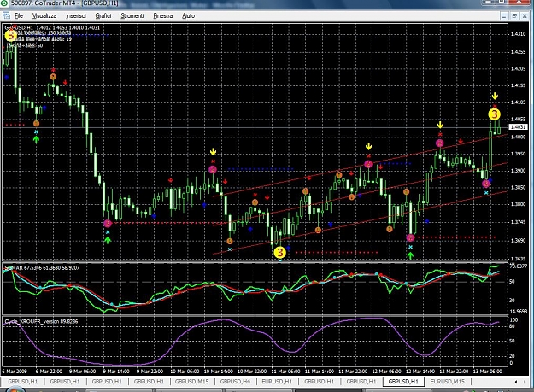Screen dimensions: 534x392
Task: Open the Visualizza menu
Action: click(44, 15)
